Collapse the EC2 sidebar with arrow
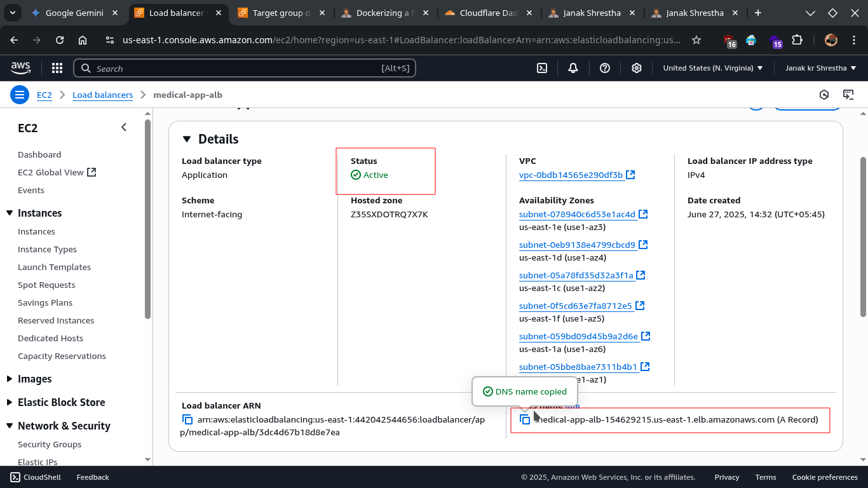The width and height of the screenshot is (868, 488). point(124,128)
